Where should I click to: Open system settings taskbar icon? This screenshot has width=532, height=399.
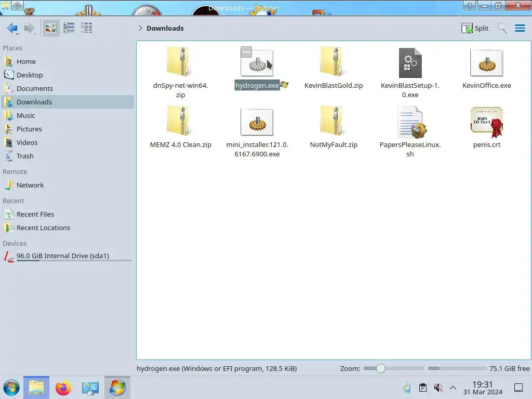90,388
